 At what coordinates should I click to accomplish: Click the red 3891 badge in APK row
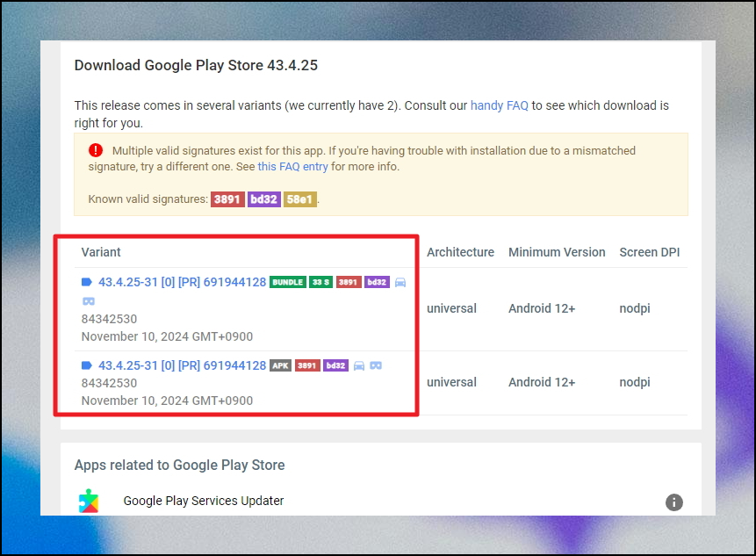click(x=307, y=365)
